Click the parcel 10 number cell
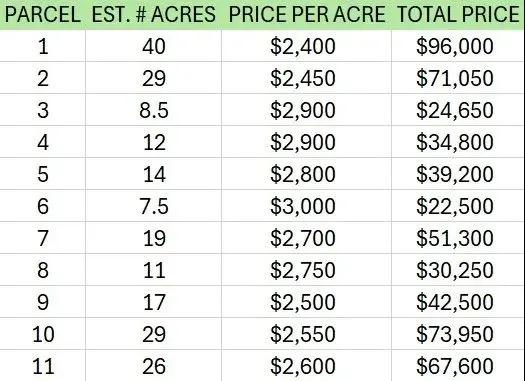Screen dimensions: 525x381 tap(43, 334)
